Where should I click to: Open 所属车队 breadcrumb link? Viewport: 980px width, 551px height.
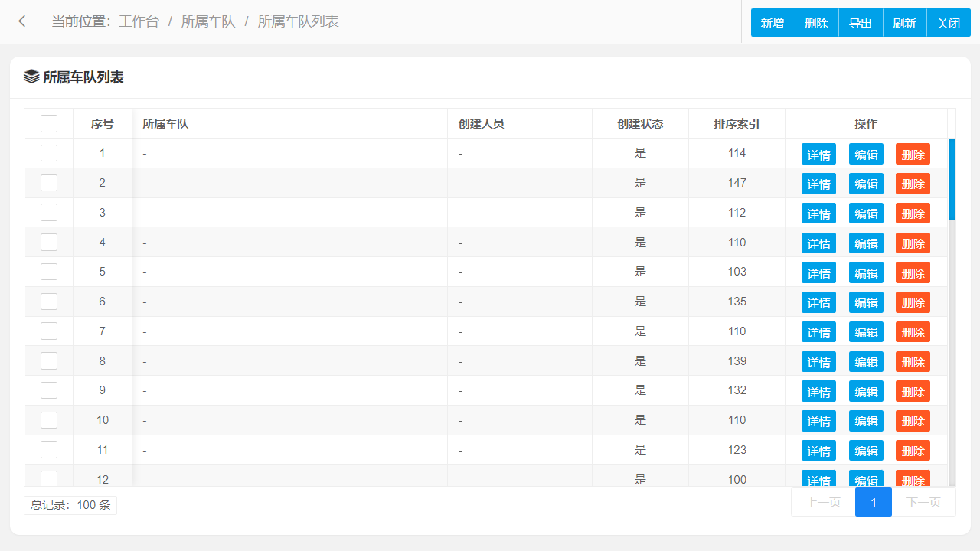pyautogui.click(x=208, y=21)
